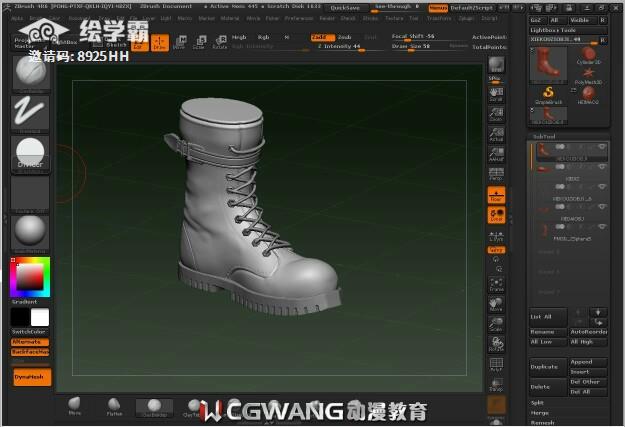Collapse the SubTool palette header

pyautogui.click(x=544, y=136)
